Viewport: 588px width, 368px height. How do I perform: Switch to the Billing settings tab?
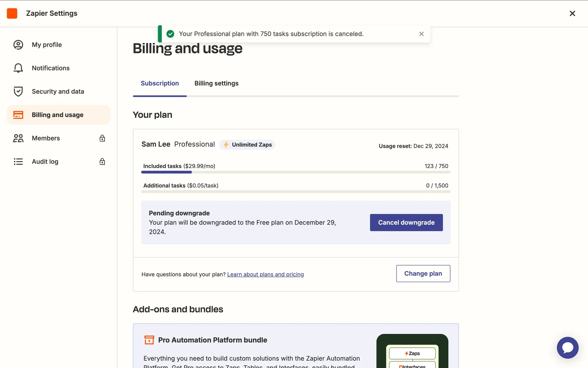(x=216, y=83)
